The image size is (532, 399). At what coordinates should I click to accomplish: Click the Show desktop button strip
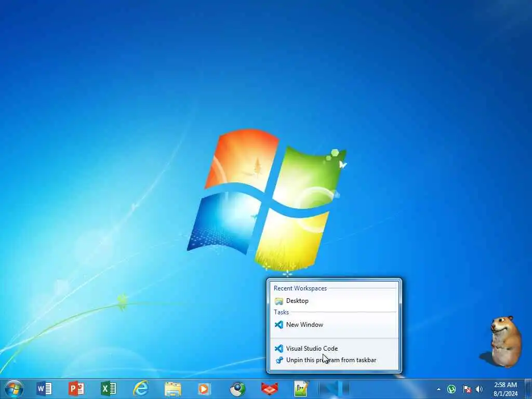pyautogui.click(x=528, y=389)
